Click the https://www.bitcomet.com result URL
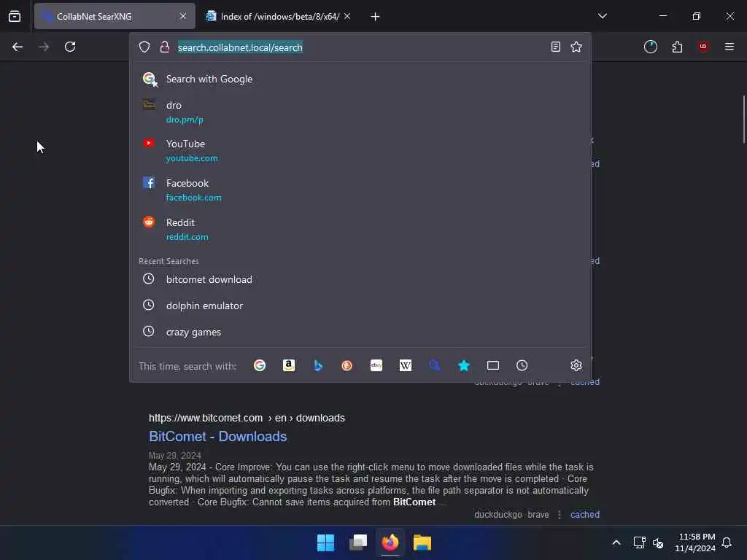Viewport: 747px width, 560px height. [x=247, y=418]
